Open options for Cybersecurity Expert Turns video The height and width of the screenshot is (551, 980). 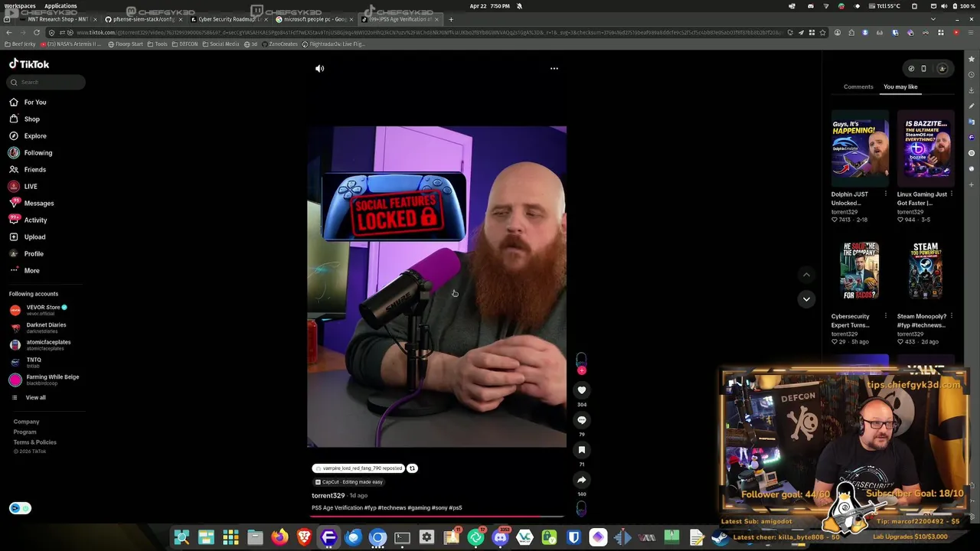click(x=886, y=316)
